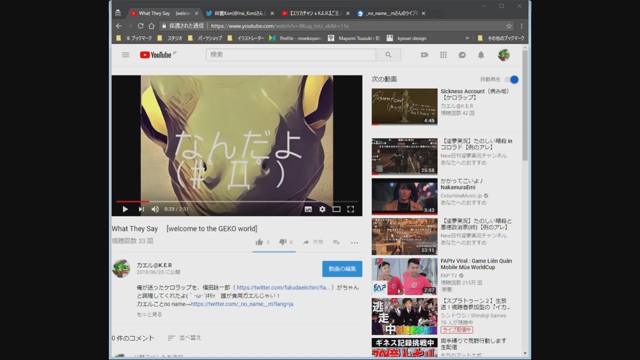The width and height of the screenshot is (640, 360).
Task: Go back in the browser
Action: pos(119,26)
